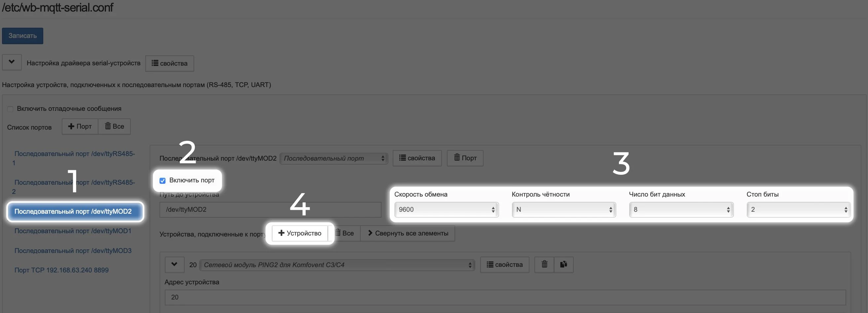Click the copy icon to duplicate device 20
This screenshot has width=868, height=313.
click(563, 265)
